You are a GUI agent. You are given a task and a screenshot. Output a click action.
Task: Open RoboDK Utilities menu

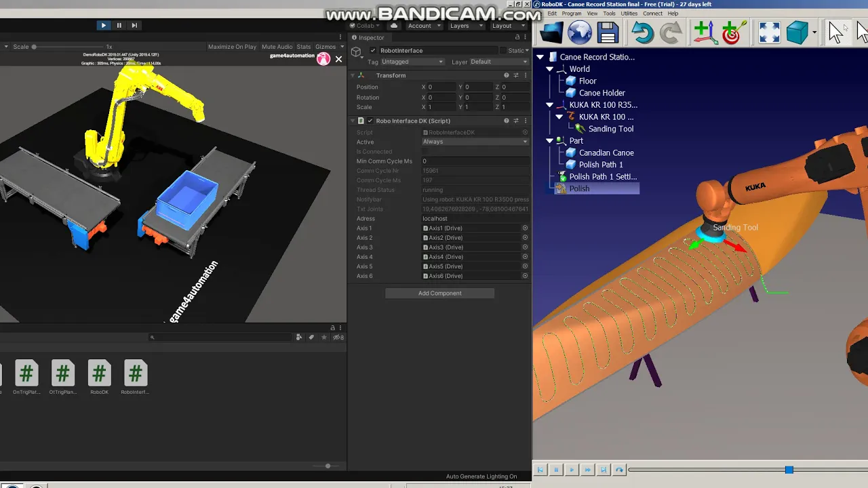click(x=629, y=14)
